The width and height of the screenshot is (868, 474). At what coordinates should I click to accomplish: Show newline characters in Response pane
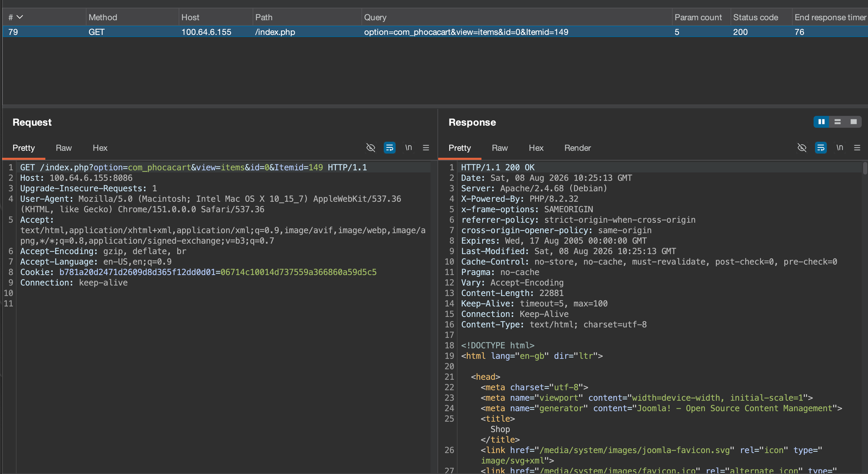[840, 148]
